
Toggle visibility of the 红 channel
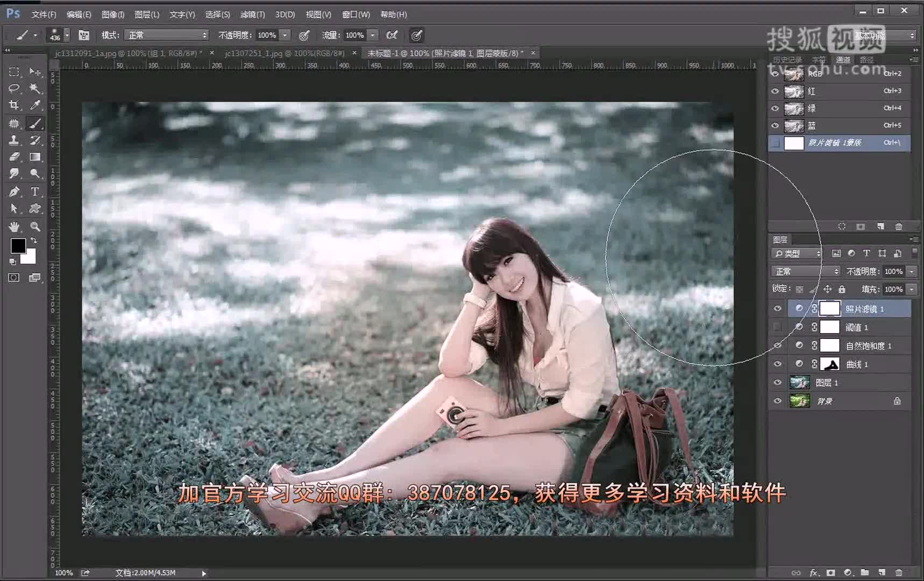(x=775, y=91)
